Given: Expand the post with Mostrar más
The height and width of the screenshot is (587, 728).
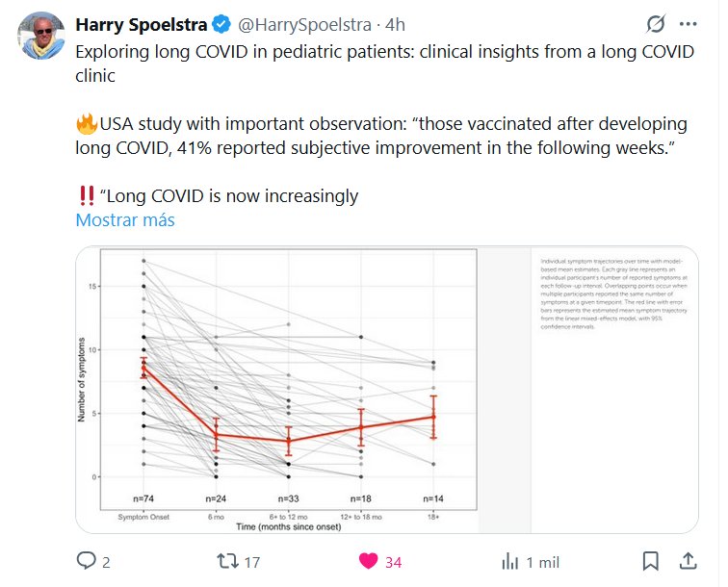Looking at the screenshot, I should [x=125, y=219].
